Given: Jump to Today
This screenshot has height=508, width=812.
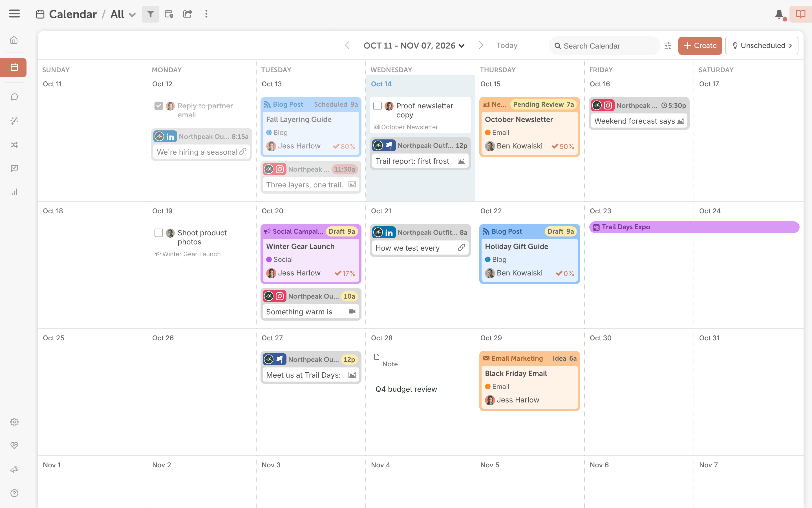Looking at the screenshot, I should tap(507, 45).
